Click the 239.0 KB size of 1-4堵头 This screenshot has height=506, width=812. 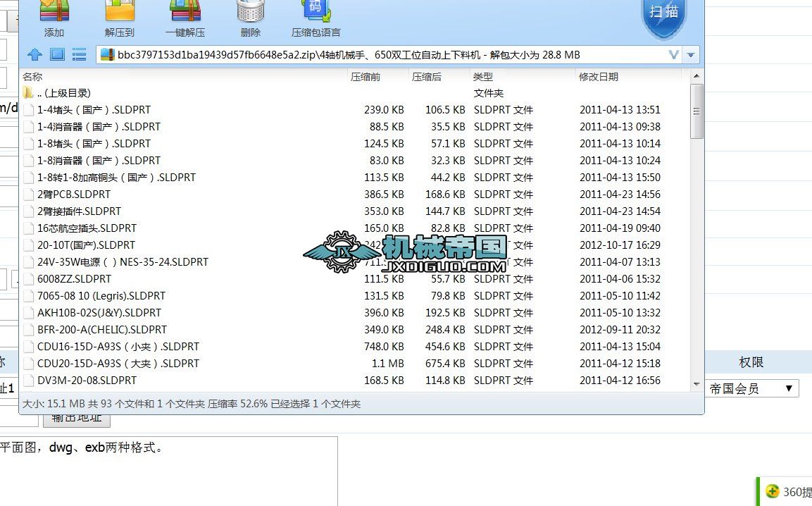[384, 110]
